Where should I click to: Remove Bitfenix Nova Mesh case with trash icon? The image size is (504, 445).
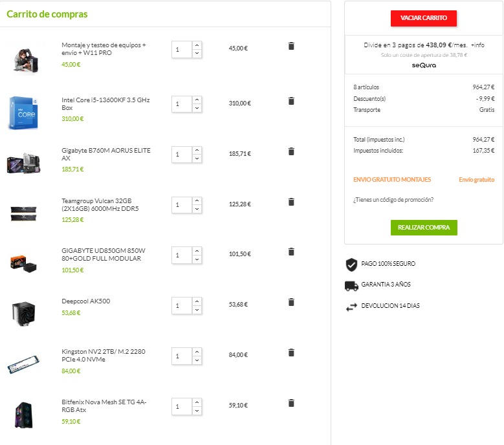coord(291,403)
